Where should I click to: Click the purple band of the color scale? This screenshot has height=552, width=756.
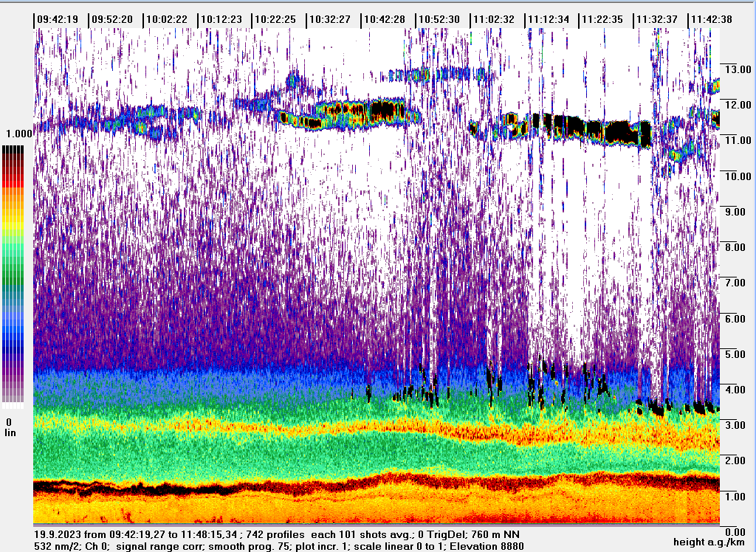click(13, 376)
